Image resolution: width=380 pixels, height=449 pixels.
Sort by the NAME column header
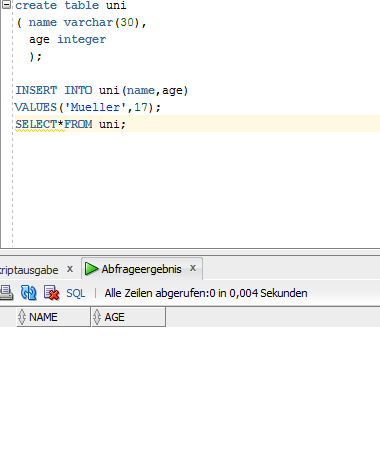53,317
